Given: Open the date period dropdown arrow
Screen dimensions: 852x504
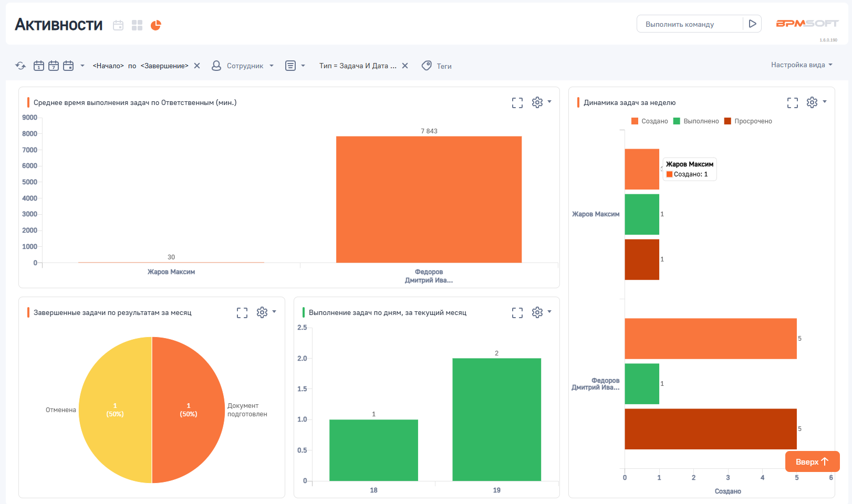Looking at the screenshot, I should 82,66.
